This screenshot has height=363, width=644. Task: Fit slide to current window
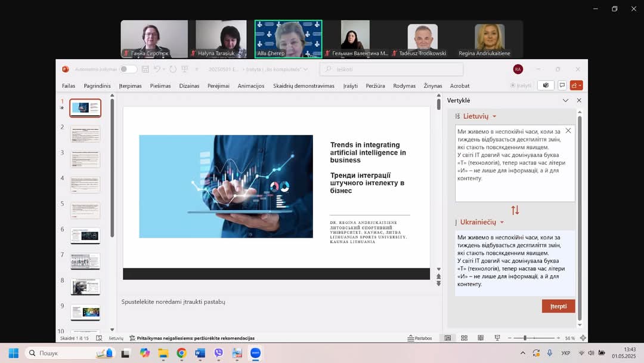click(583, 338)
